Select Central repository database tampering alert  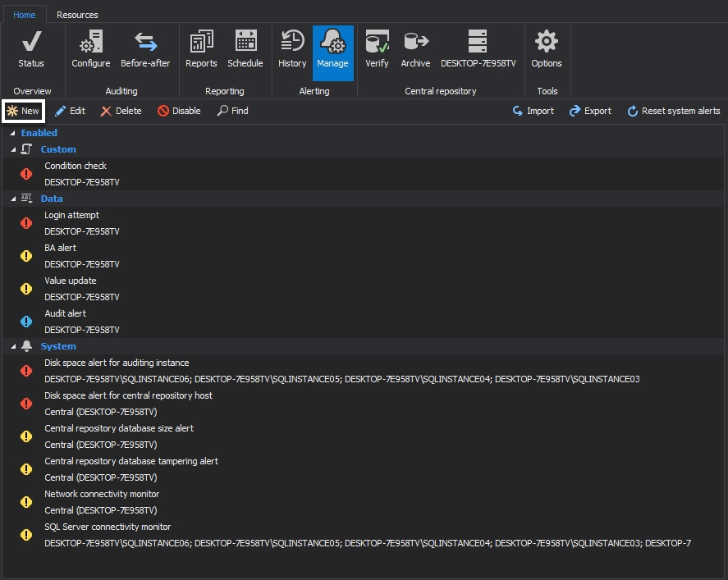131,461
